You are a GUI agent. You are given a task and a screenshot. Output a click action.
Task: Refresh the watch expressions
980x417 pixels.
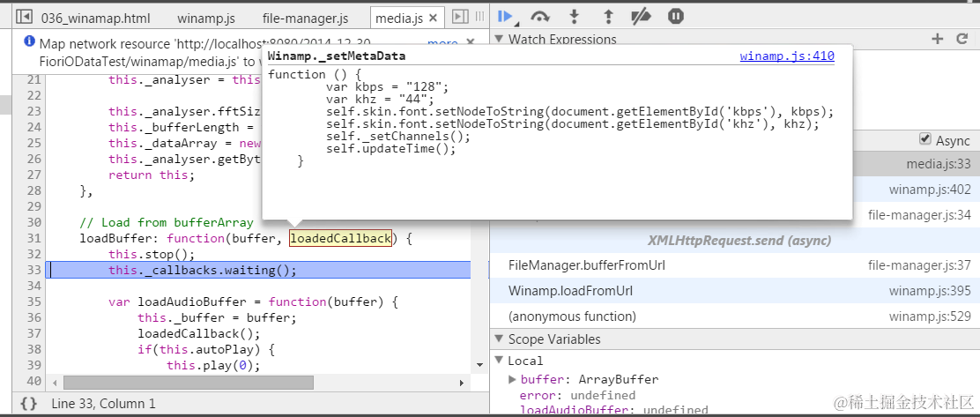pos(962,40)
